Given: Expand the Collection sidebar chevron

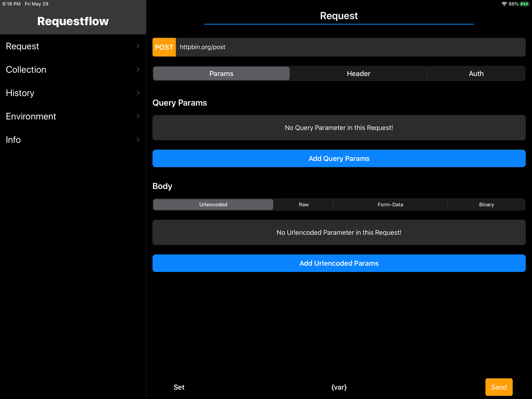Looking at the screenshot, I should 138,69.
